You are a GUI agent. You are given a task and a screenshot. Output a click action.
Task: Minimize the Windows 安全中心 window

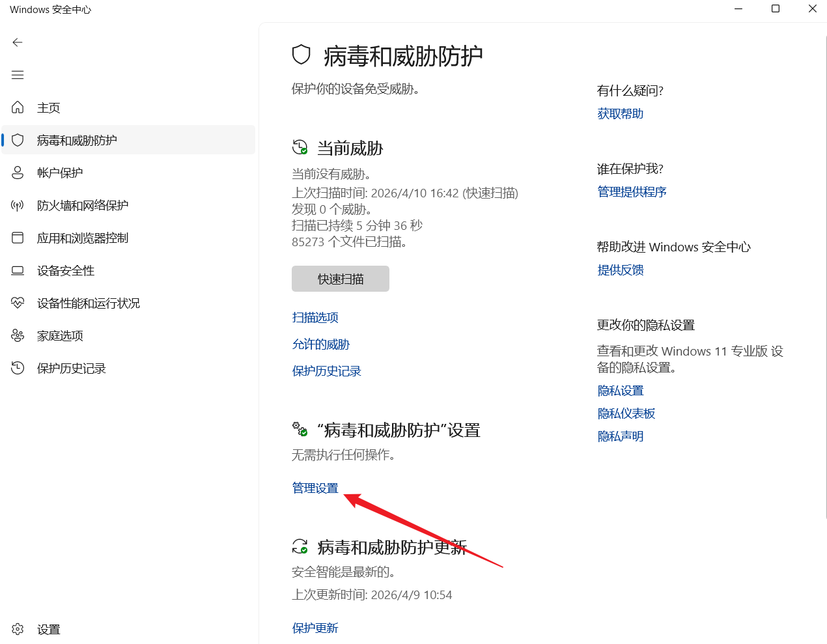tap(738, 9)
